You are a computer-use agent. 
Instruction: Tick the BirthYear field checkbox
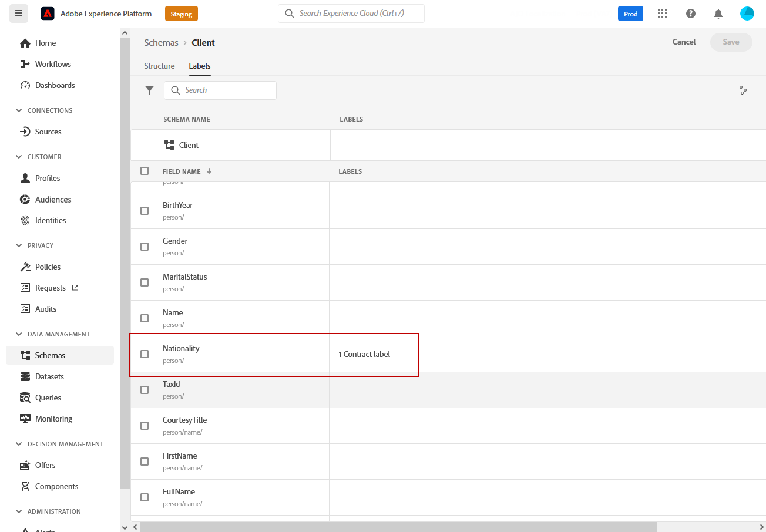click(145, 211)
